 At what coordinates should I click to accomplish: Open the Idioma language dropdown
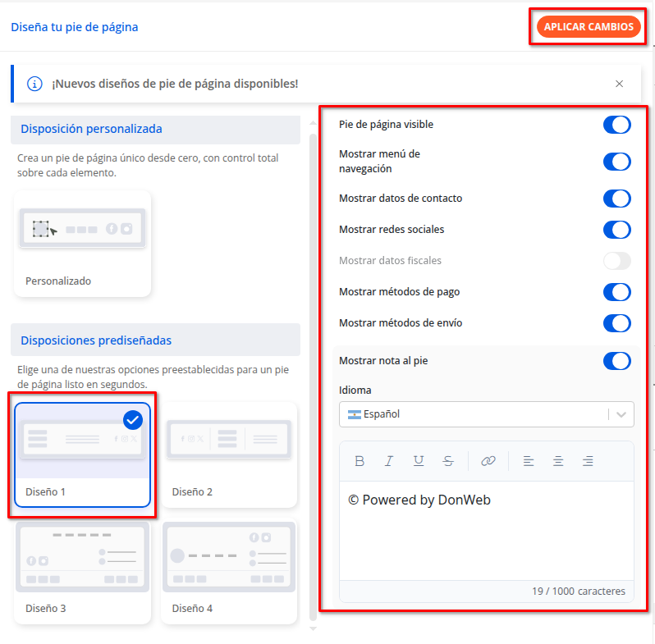point(486,414)
